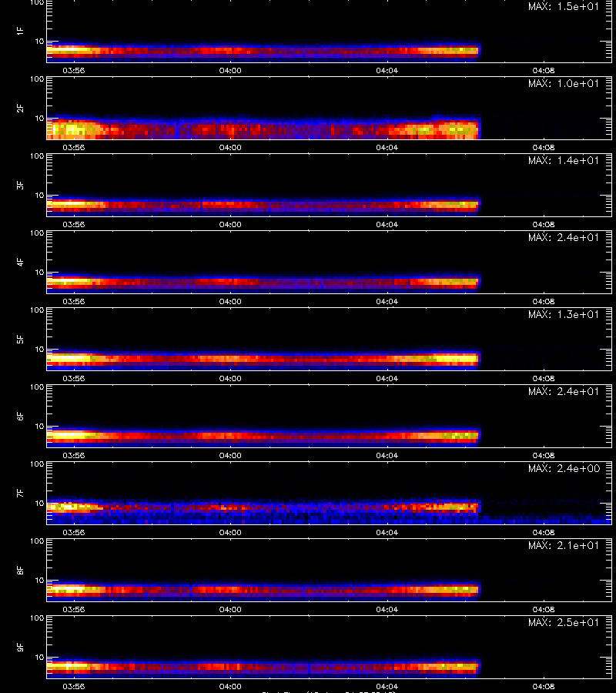
Task: Select the 'MAX: 2.4e+01' readout in panel 6F
Action: (x=564, y=391)
